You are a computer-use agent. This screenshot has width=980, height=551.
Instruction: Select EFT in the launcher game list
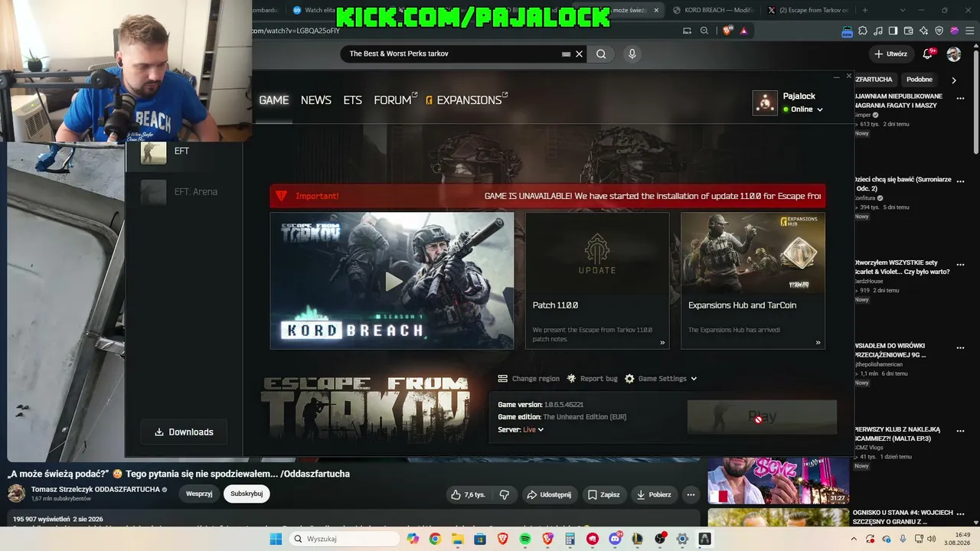(x=184, y=152)
